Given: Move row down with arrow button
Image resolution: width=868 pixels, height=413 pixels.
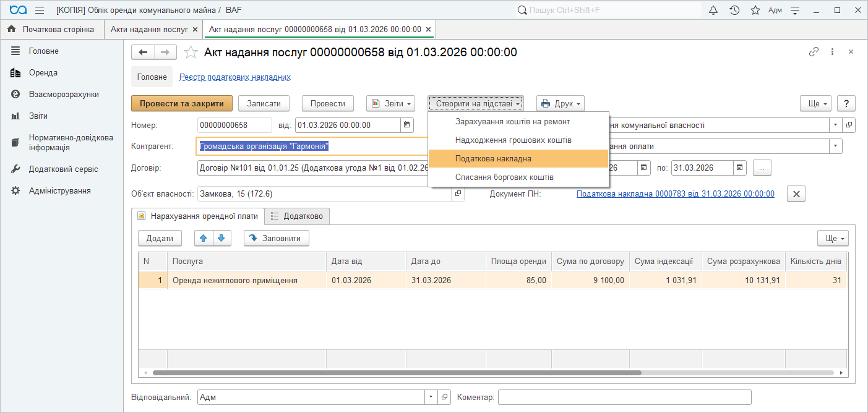Looking at the screenshot, I should 221,238.
